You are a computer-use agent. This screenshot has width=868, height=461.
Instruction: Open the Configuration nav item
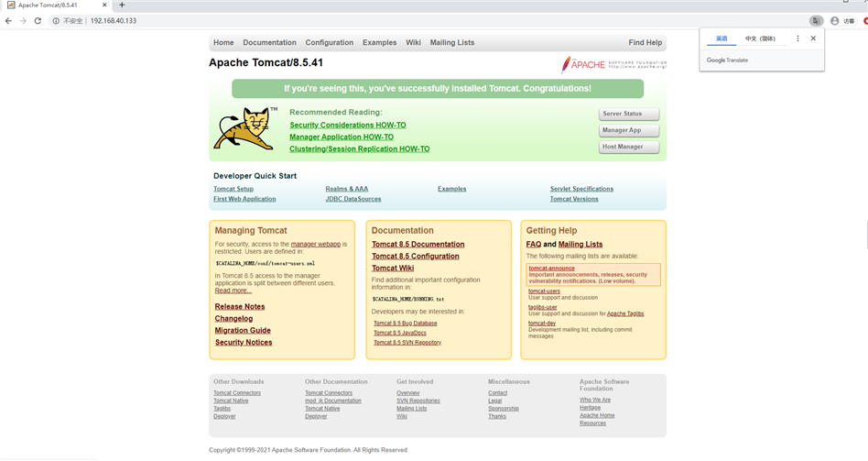point(330,43)
